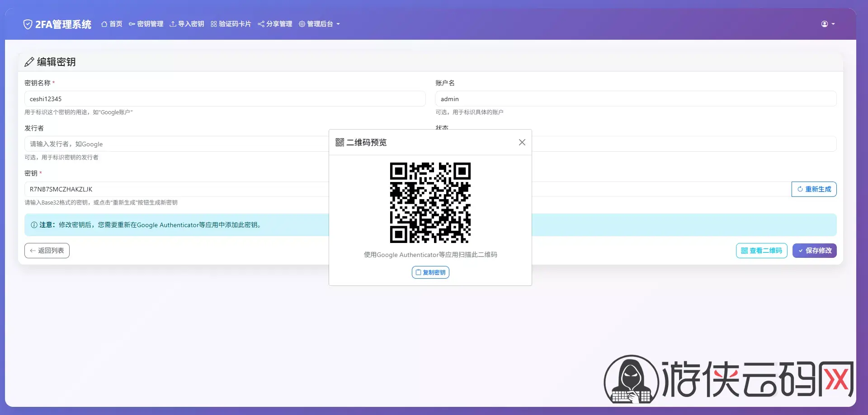Click the 查看二维码 view QR button
868x415 pixels.
[x=761, y=251]
